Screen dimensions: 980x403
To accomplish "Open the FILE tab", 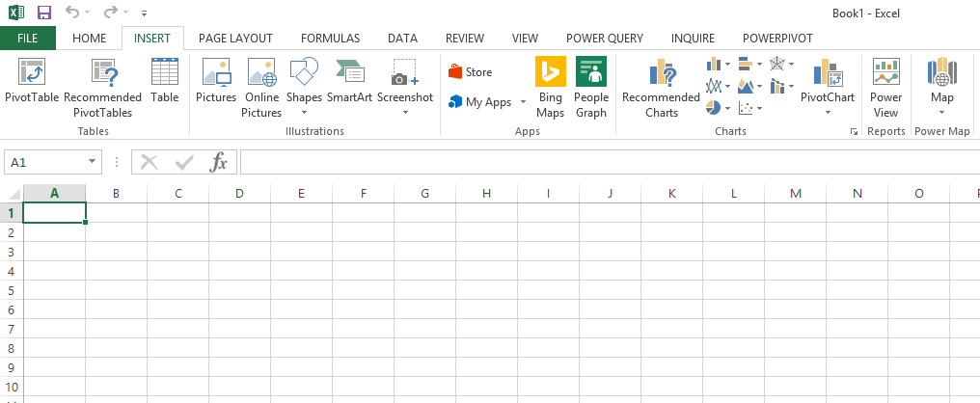I will coord(28,39).
